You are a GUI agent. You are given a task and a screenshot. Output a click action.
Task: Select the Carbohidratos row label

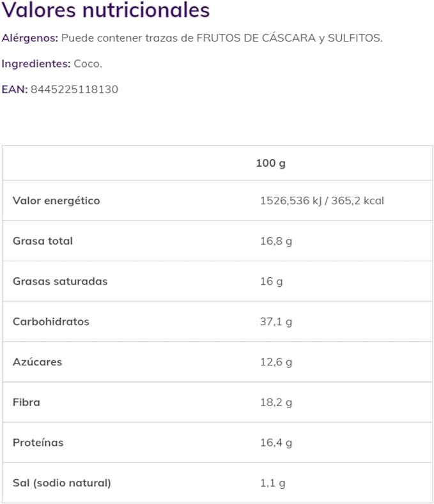point(51,321)
